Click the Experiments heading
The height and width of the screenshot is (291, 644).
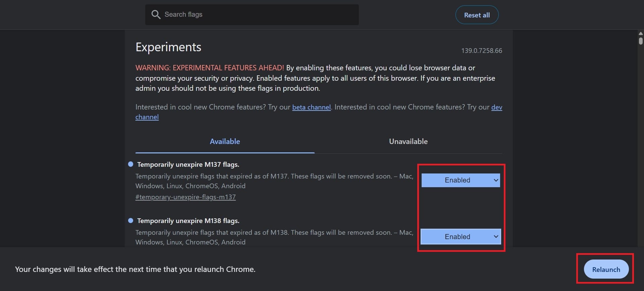(168, 47)
